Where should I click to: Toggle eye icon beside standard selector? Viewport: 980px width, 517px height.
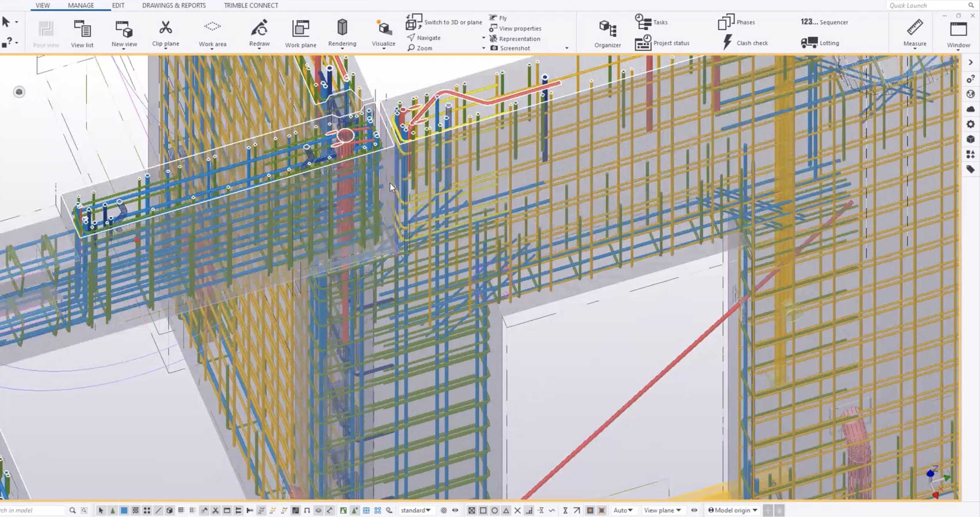point(455,510)
